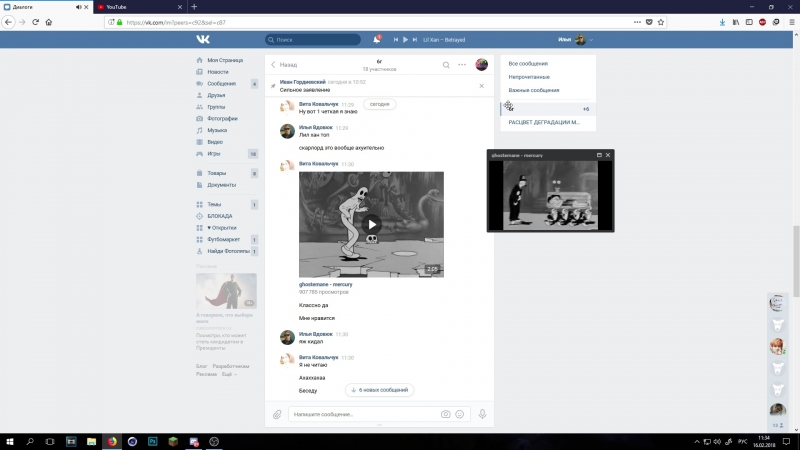Maximize the mini video player
This screenshot has height=450, width=800.
tap(599, 155)
